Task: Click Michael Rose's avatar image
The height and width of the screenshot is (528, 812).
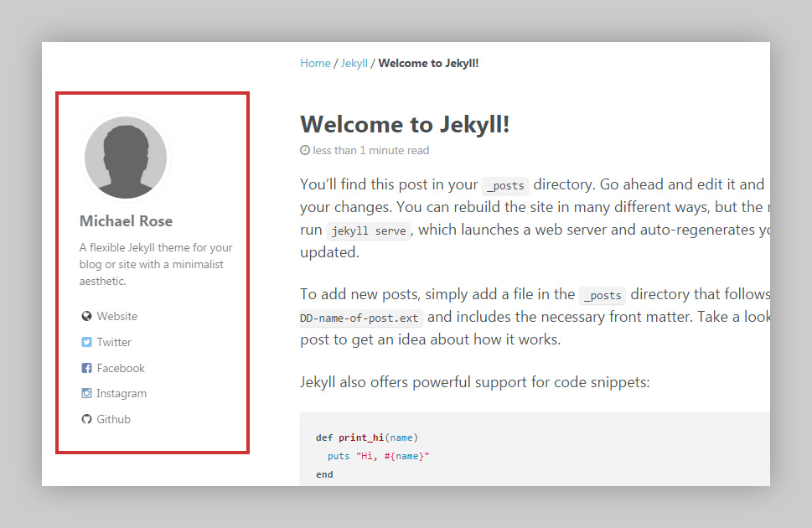Action: [x=125, y=157]
